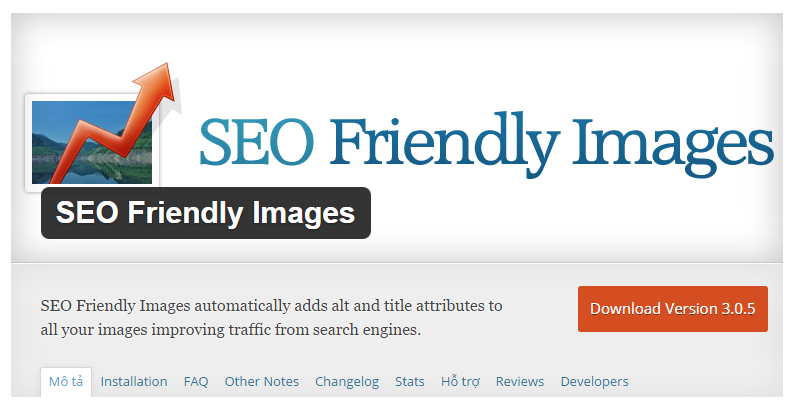The image size is (798, 406).
Task: Download Version 3.0.5 of the plugin
Action: [x=672, y=309]
